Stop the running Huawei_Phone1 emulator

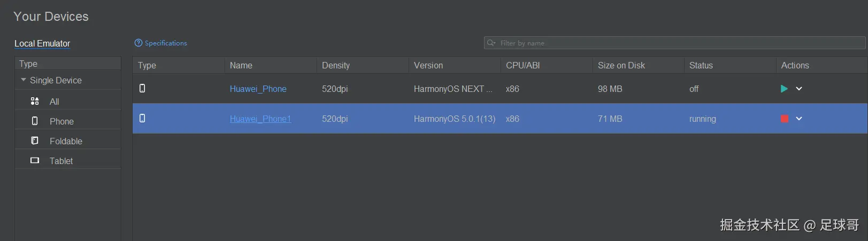[x=785, y=119]
